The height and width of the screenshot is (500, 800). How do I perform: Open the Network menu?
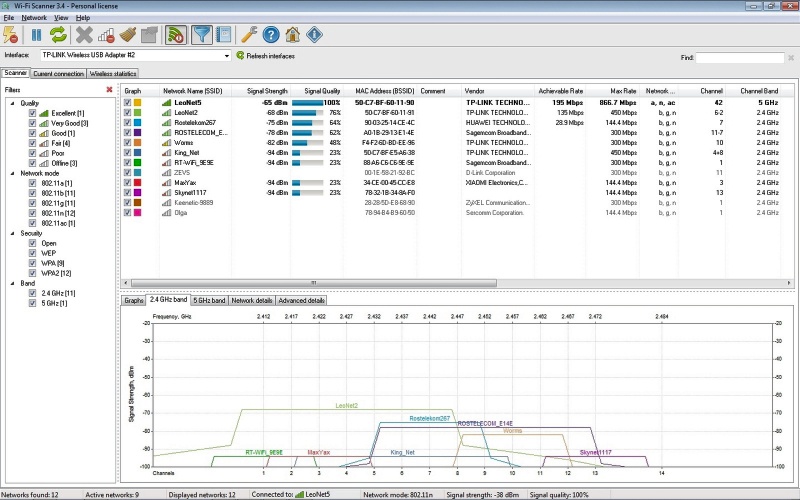[x=34, y=18]
